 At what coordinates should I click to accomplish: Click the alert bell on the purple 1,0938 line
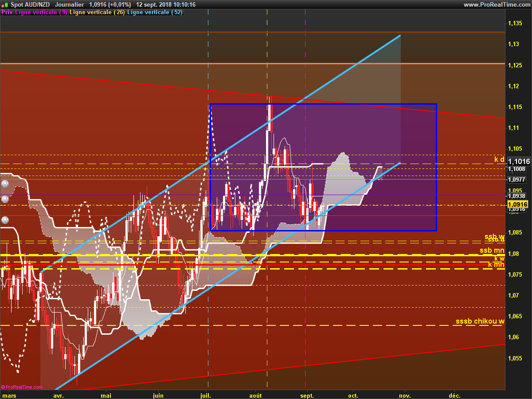4,199
